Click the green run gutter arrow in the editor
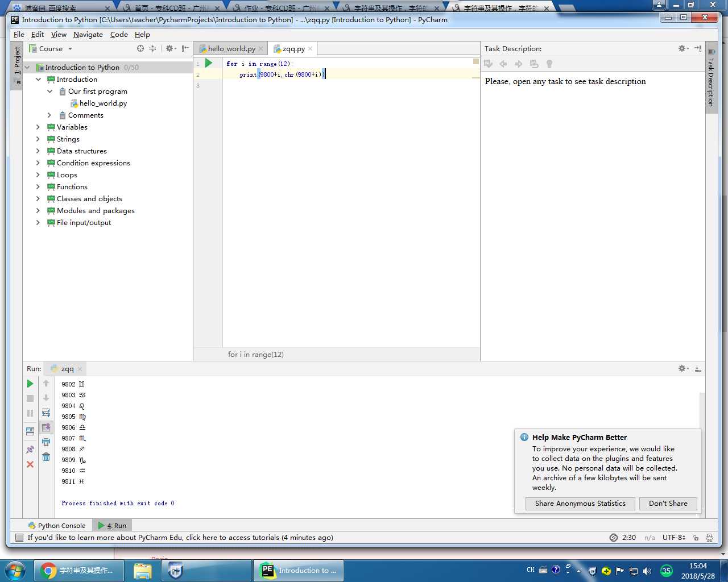The height and width of the screenshot is (582, 728). [209, 63]
